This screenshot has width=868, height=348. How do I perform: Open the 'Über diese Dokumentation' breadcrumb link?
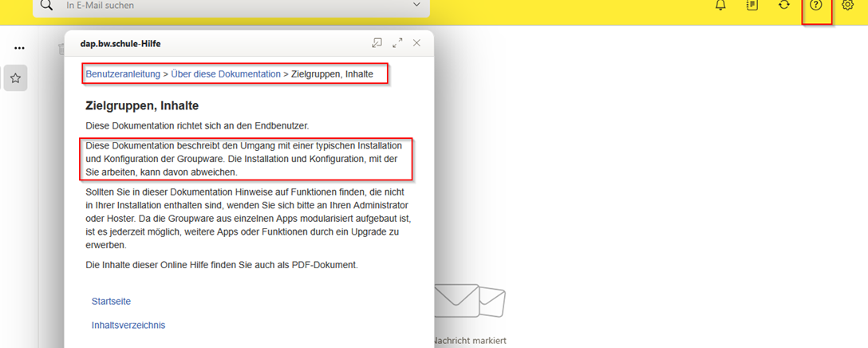[226, 74]
